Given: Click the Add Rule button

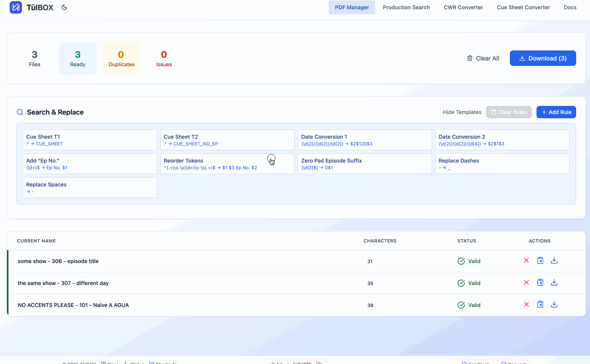Looking at the screenshot, I should (556, 112).
